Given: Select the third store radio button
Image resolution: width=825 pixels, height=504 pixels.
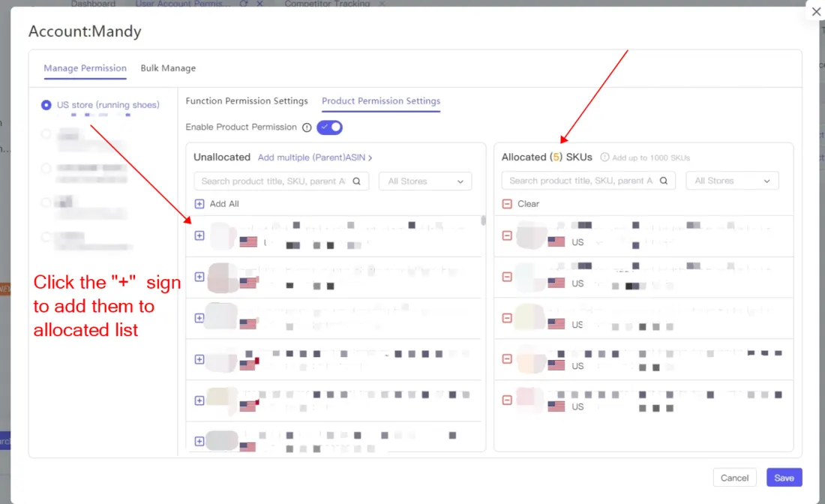Looking at the screenshot, I should pos(46,168).
